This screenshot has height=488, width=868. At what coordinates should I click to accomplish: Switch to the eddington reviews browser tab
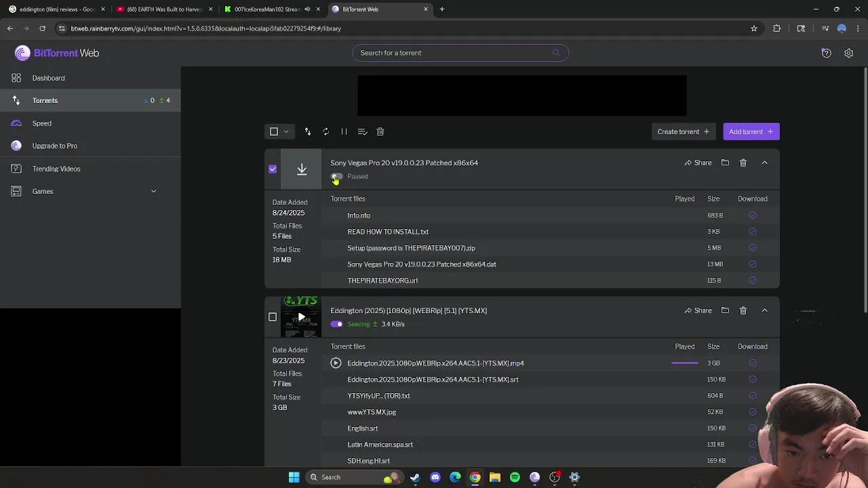coord(56,9)
